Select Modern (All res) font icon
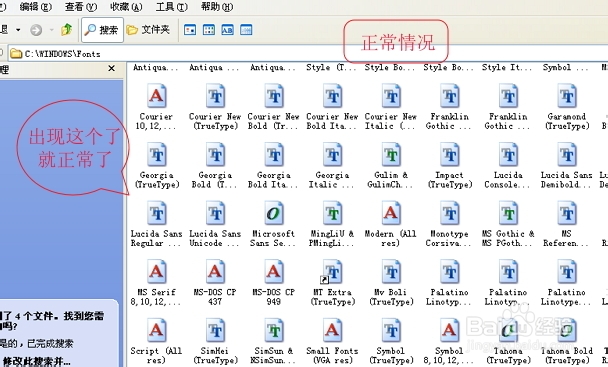This screenshot has width=608, height=367. click(x=391, y=213)
